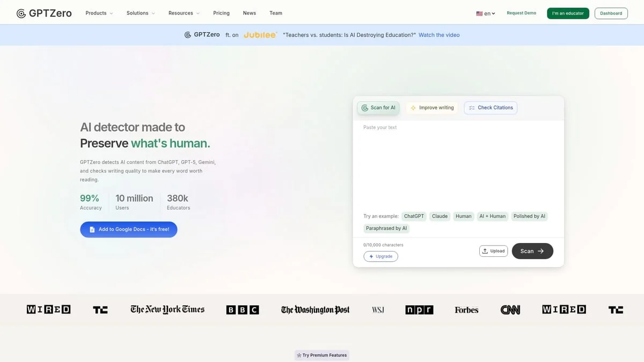Click the Jubilee logo in the banner
644x362 pixels.
click(x=260, y=34)
